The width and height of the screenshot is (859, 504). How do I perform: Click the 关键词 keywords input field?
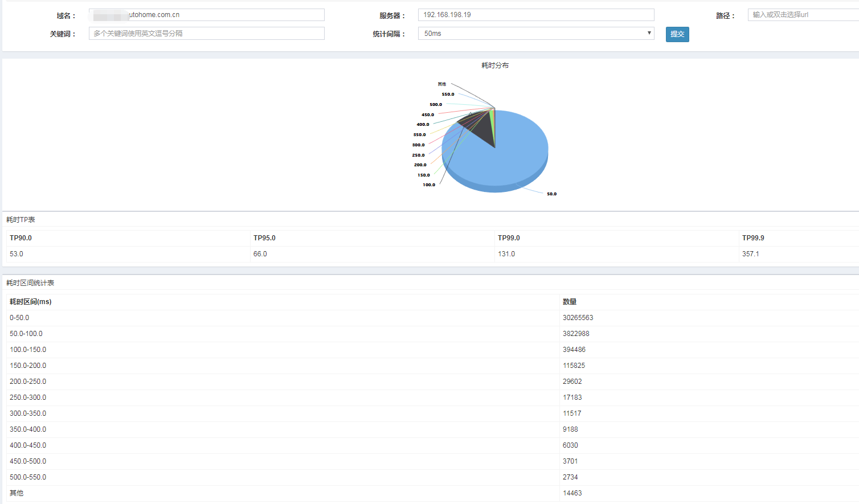point(206,34)
